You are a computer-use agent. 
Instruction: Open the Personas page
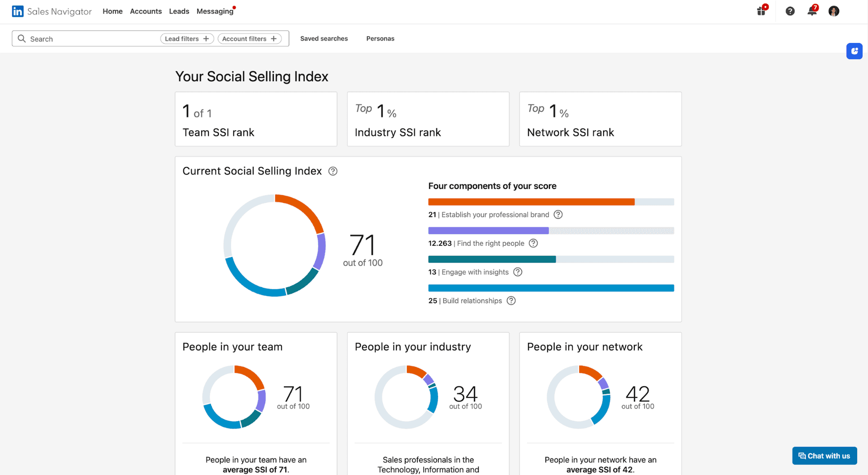(380, 38)
